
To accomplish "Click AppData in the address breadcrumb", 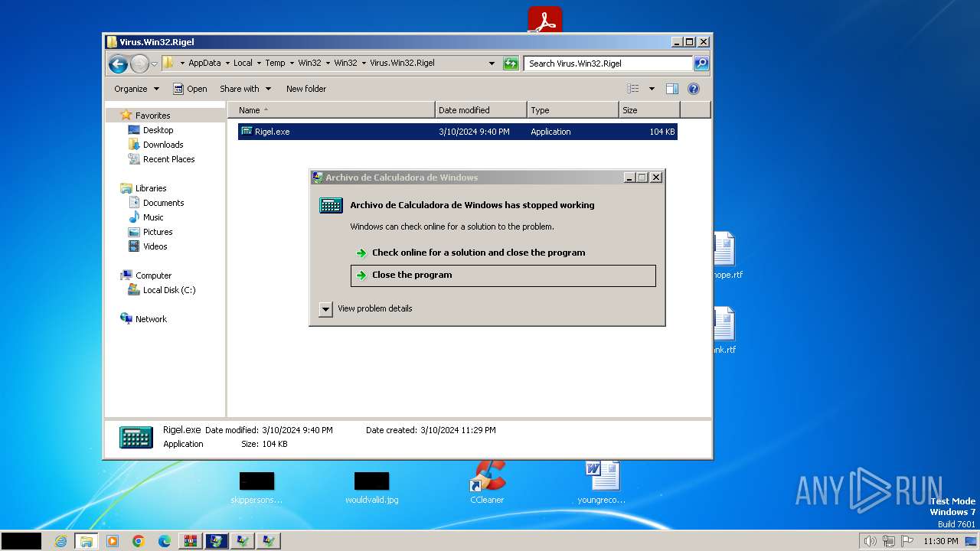I will pos(204,64).
